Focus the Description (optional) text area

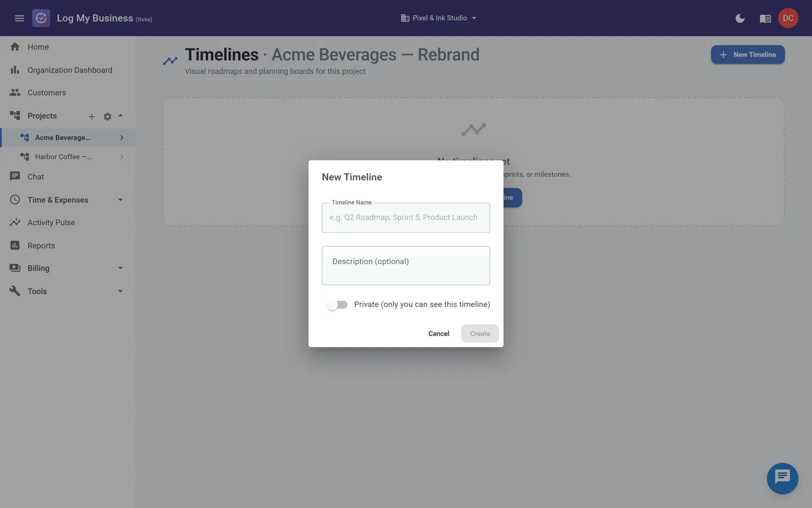click(405, 266)
